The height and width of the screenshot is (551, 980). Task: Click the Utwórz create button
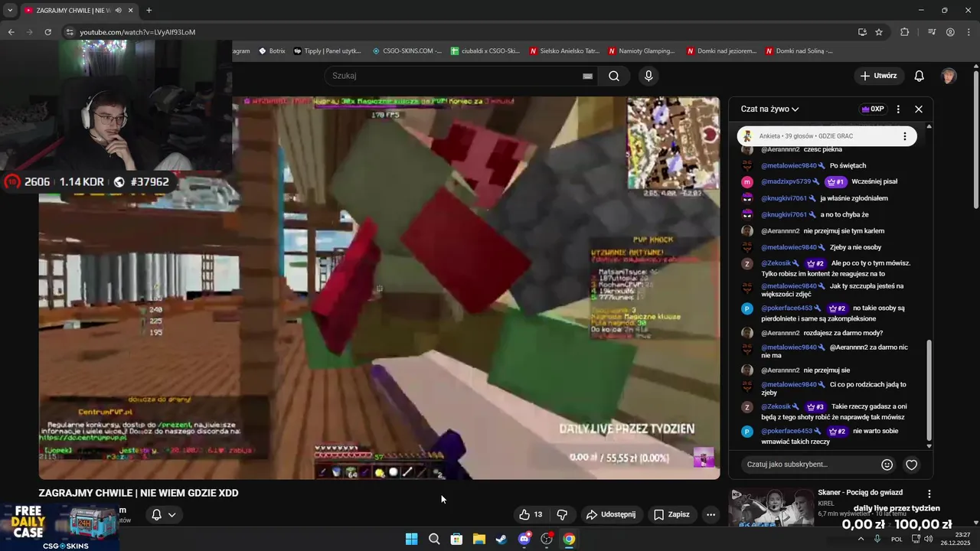[x=878, y=76]
